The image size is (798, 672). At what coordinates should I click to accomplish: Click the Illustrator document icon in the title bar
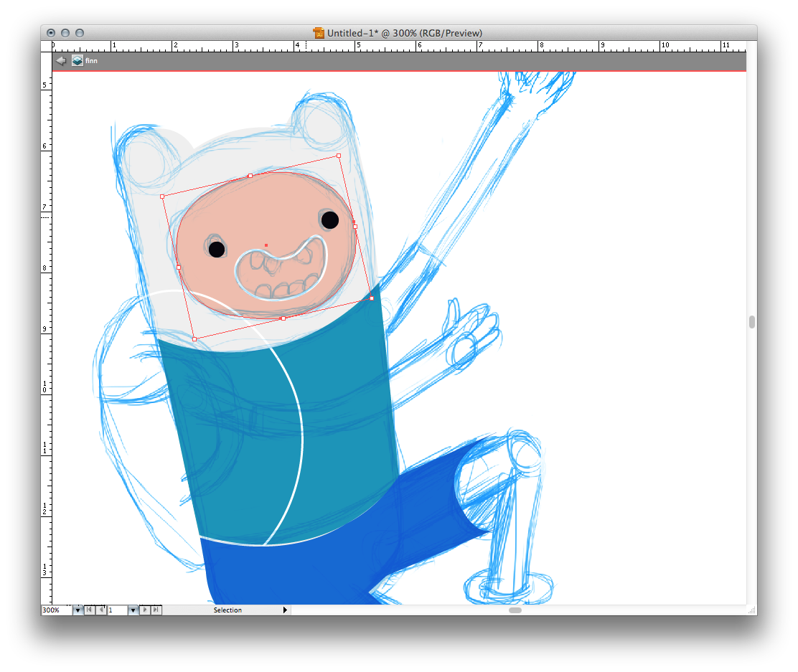point(319,33)
